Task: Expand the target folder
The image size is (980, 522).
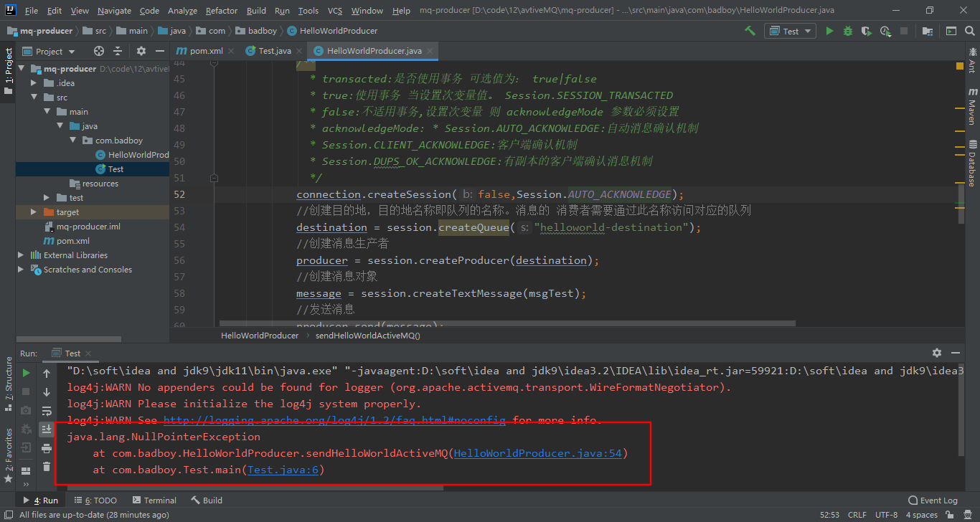Action: [x=34, y=212]
